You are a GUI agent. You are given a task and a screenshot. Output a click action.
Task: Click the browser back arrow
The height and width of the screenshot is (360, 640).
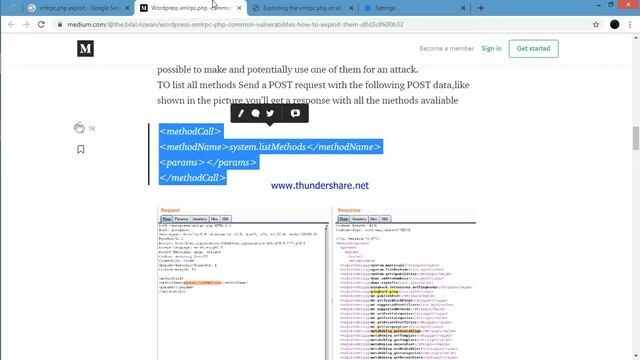(x=11, y=24)
